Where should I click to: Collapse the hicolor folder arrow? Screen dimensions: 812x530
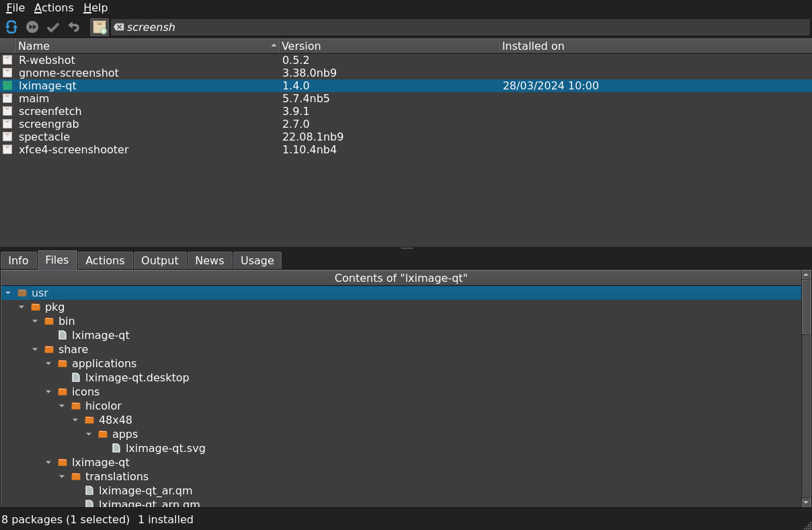point(62,406)
